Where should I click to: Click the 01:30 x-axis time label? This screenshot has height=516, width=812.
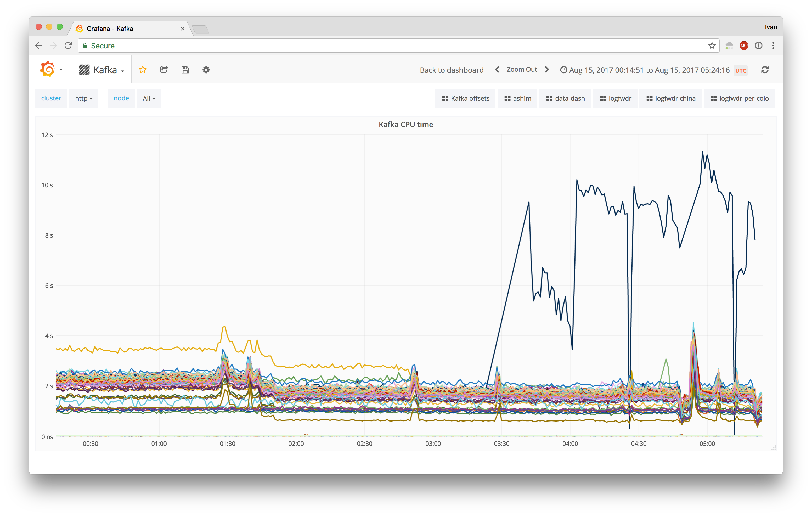click(x=228, y=444)
